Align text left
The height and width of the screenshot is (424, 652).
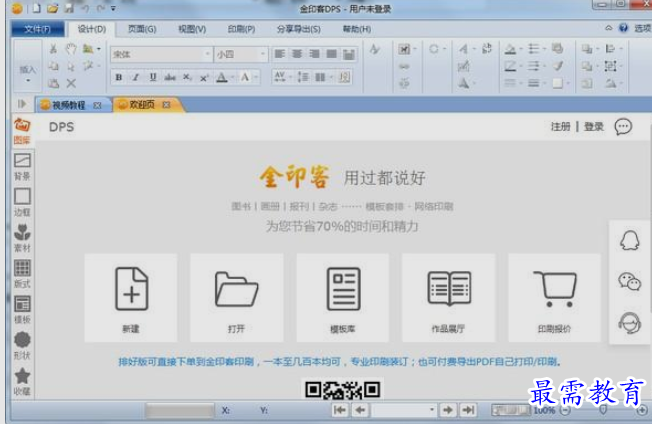click(x=280, y=54)
